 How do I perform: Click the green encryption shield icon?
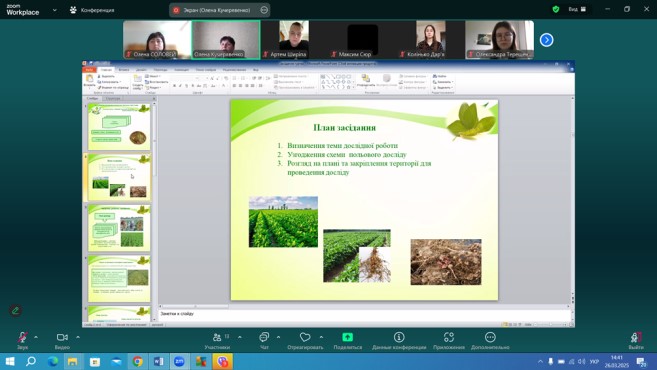pyautogui.click(x=556, y=9)
